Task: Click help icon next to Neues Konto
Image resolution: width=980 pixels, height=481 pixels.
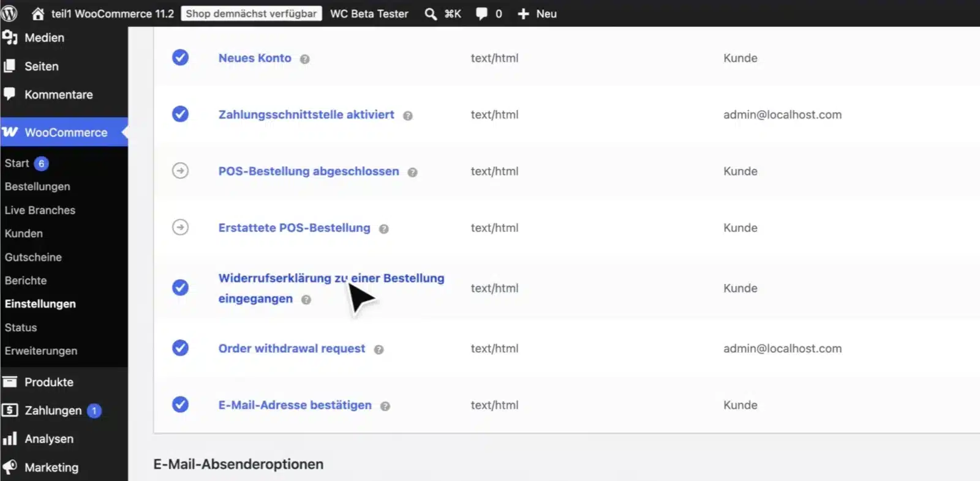Action: tap(304, 59)
